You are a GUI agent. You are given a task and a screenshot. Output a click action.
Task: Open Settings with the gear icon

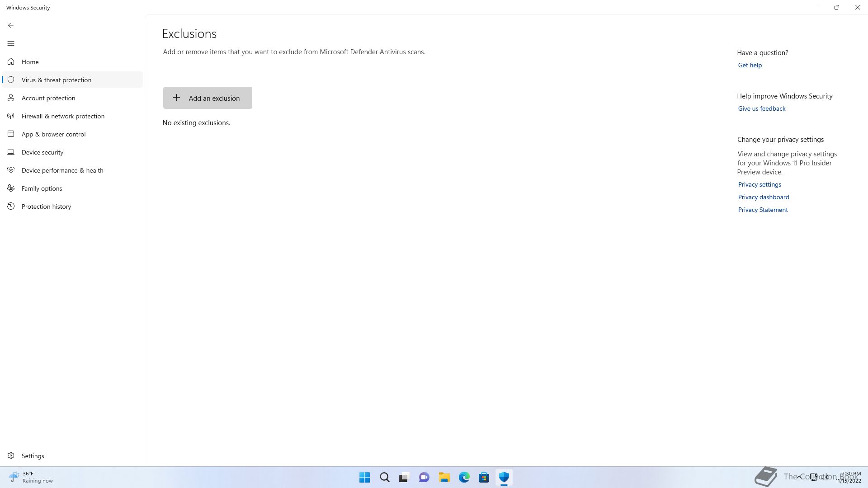tap(11, 456)
